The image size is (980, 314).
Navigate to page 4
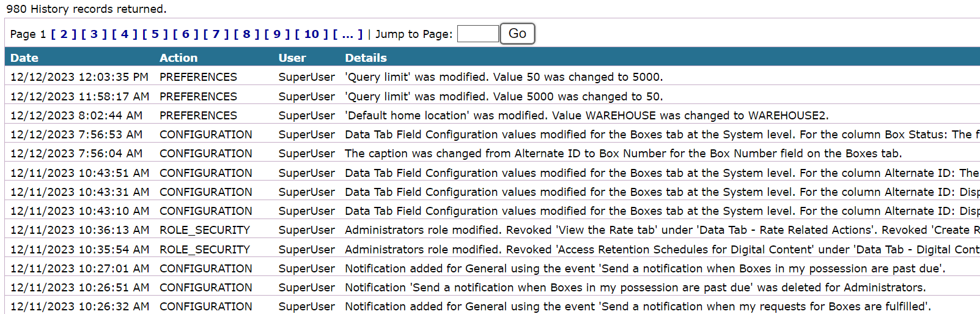click(125, 34)
